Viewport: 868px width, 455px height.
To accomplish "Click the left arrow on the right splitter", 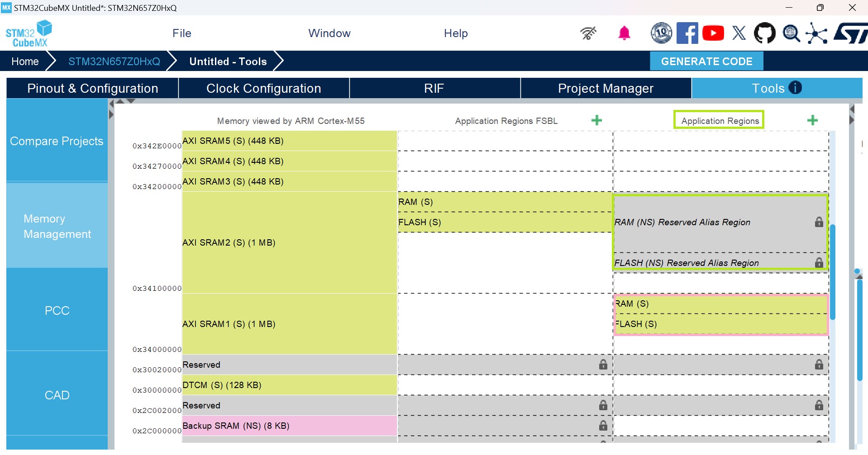I will (852, 109).
